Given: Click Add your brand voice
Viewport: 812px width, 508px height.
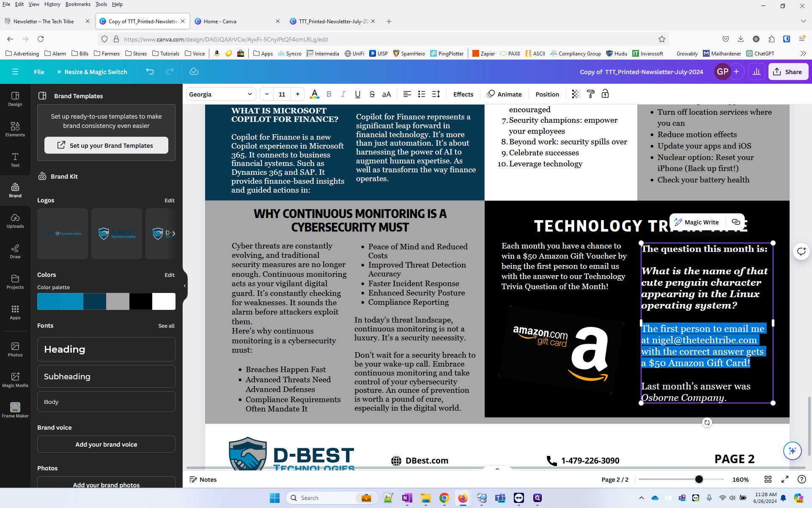Looking at the screenshot, I should (106, 444).
